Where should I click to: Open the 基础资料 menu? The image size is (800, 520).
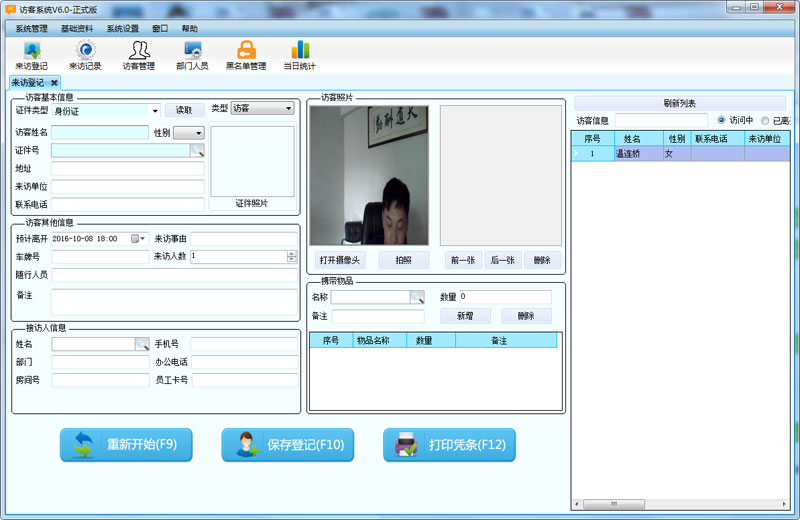tap(77, 29)
